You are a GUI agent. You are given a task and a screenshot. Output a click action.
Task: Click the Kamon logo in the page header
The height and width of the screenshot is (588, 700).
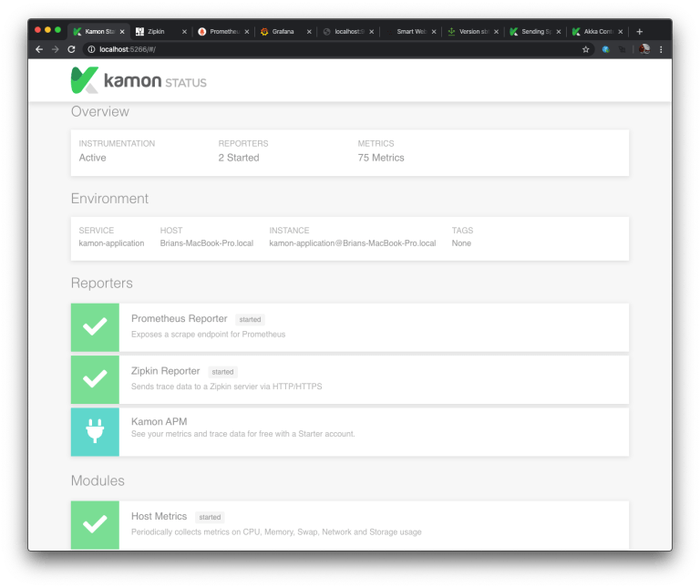click(139, 80)
